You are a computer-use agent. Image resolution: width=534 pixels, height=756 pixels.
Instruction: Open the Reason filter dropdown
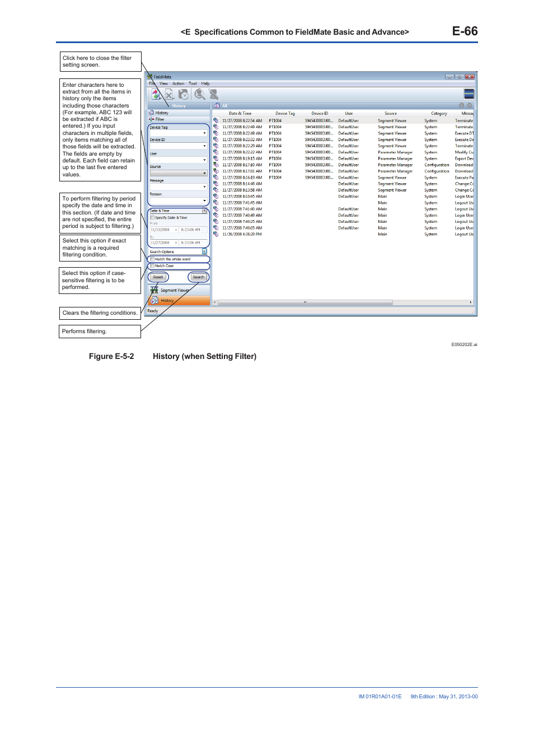click(x=204, y=200)
